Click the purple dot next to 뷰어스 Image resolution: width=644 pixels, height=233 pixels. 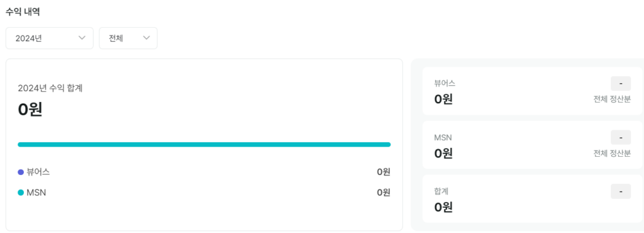coord(21,172)
